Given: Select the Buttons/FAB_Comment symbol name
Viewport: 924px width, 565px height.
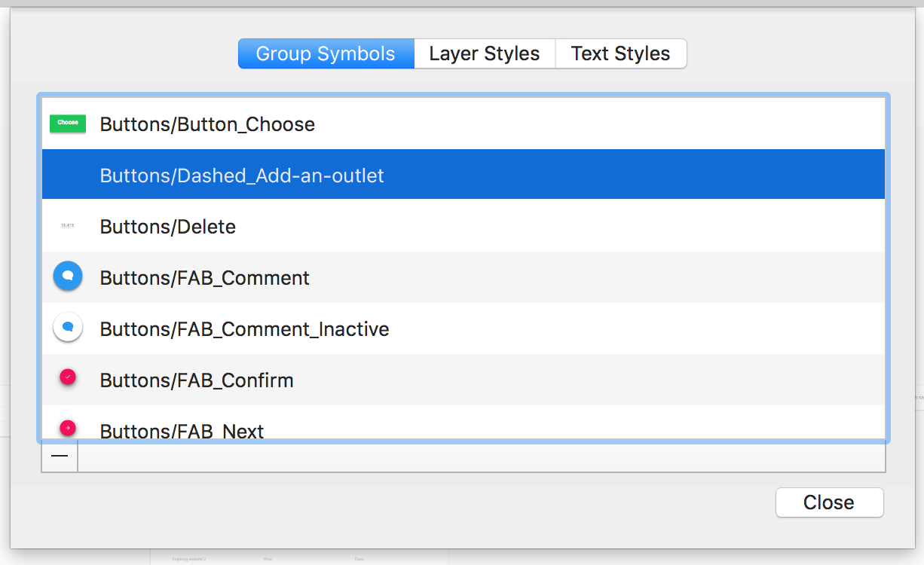Looking at the screenshot, I should coord(205,278).
